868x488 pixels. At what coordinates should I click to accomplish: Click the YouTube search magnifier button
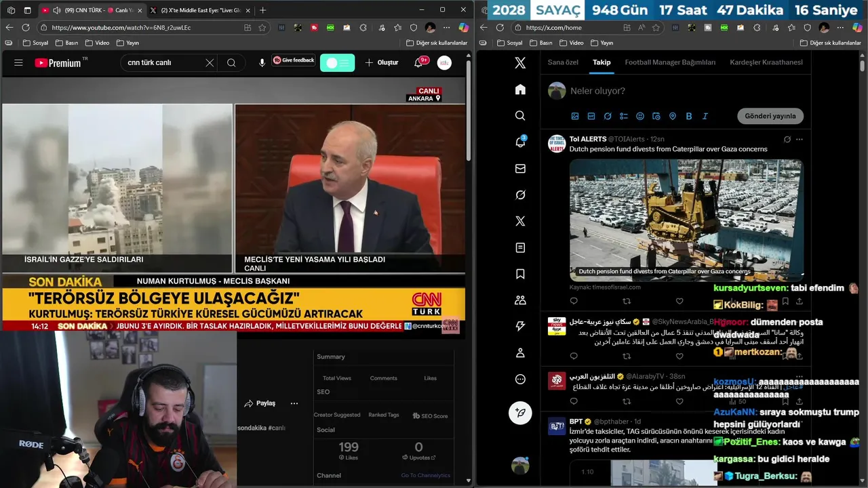point(231,62)
